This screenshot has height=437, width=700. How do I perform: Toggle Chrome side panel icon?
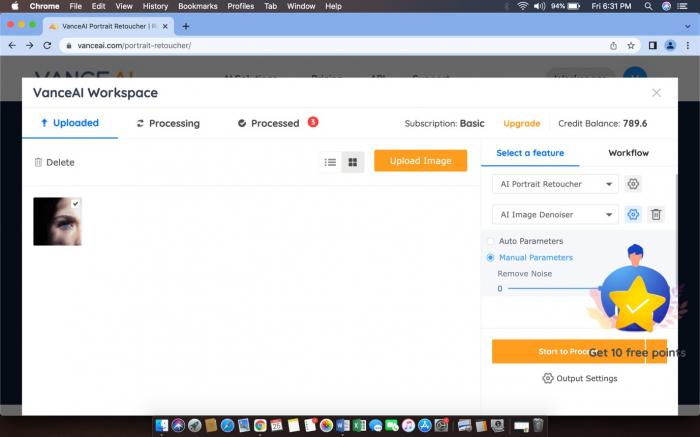coord(653,46)
